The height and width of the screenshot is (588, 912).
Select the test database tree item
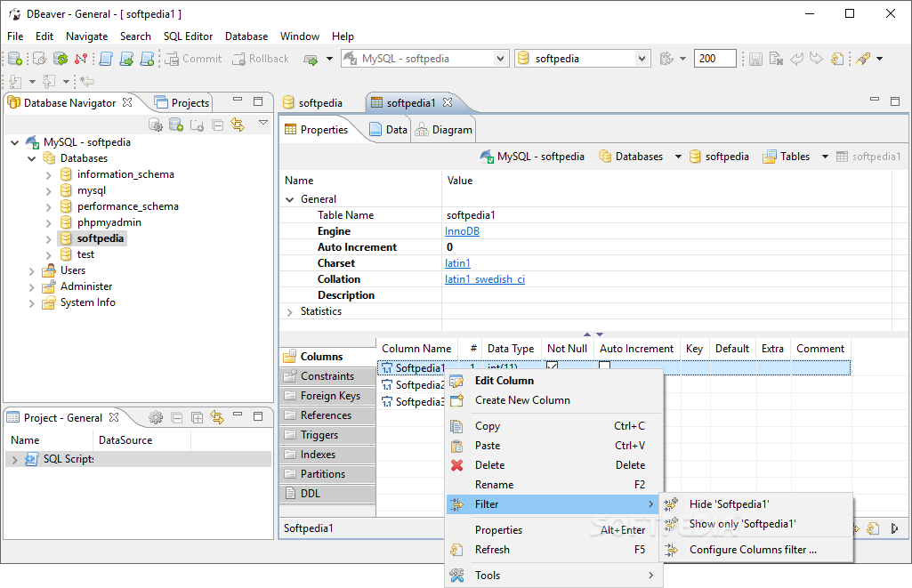point(85,254)
